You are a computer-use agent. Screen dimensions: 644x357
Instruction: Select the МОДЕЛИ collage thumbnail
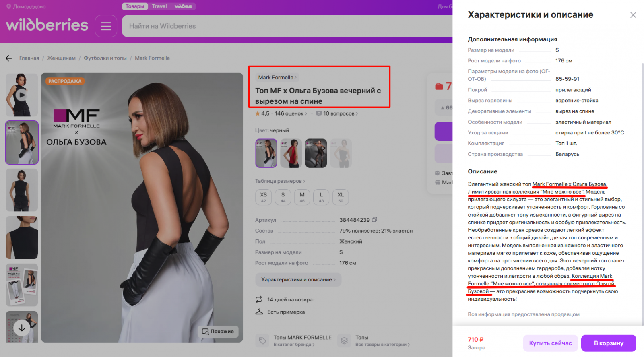pos(22,285)
